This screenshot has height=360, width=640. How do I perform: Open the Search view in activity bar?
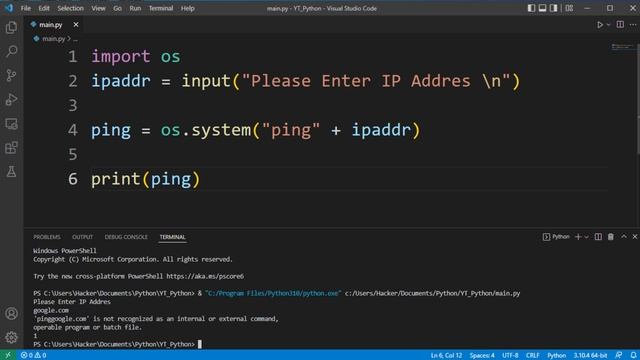[x=11, y=51]
